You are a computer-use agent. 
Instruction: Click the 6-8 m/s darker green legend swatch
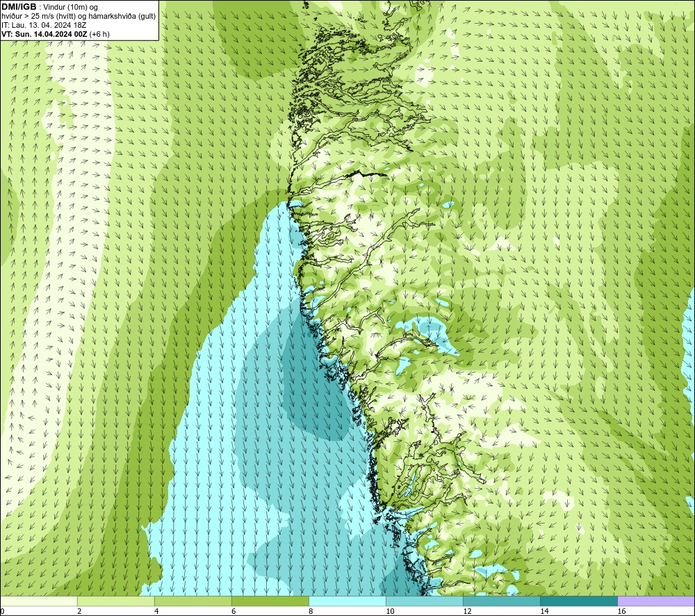tap(270, 601)
